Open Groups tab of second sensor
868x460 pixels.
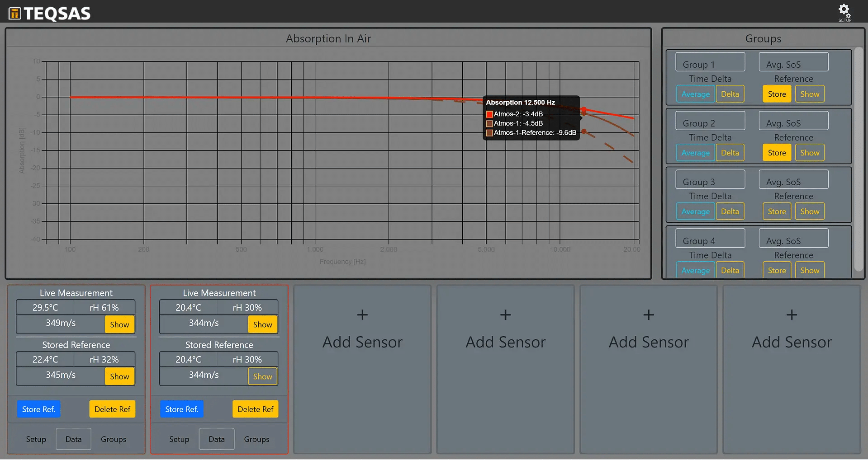click(x=256, y=439)
